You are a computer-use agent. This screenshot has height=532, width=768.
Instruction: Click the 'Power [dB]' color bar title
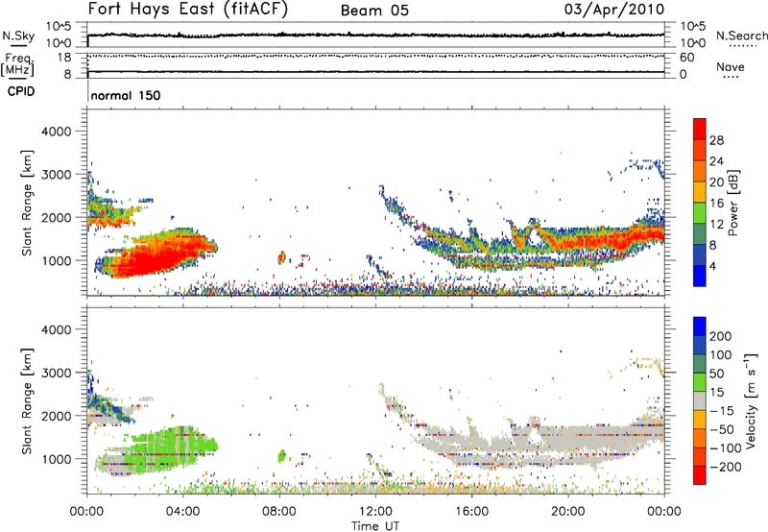pos(733,203)
